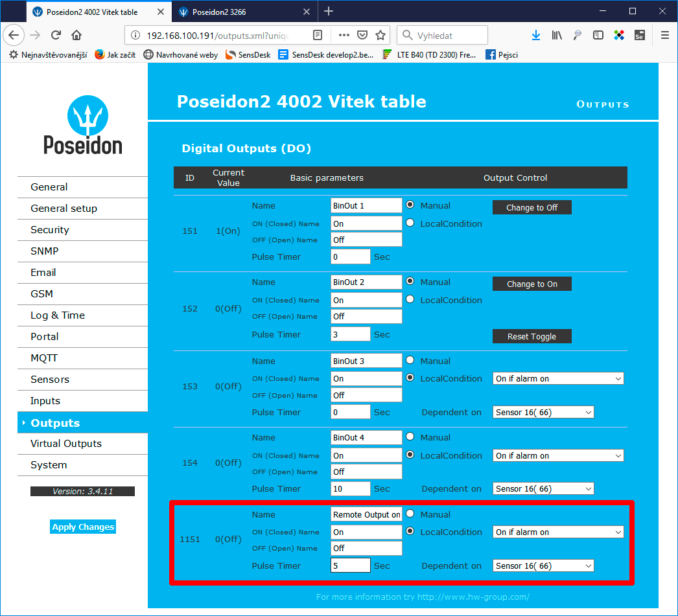Open the LTE B40 bookmark

429,55
